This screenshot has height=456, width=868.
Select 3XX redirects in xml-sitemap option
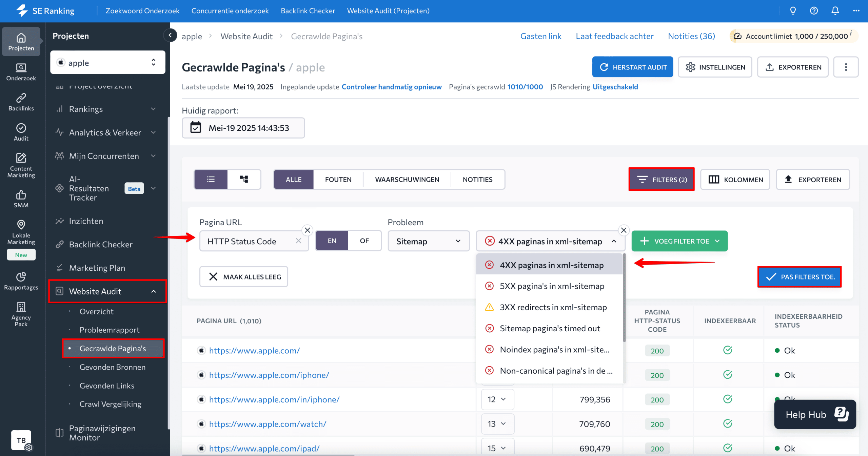pos(549,307)
